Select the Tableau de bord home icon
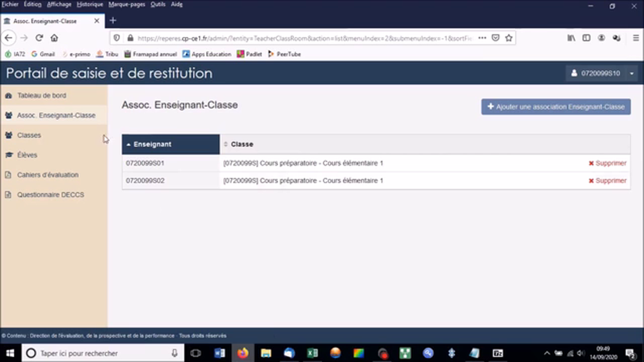The image size is (644, 362). (9, 95)
